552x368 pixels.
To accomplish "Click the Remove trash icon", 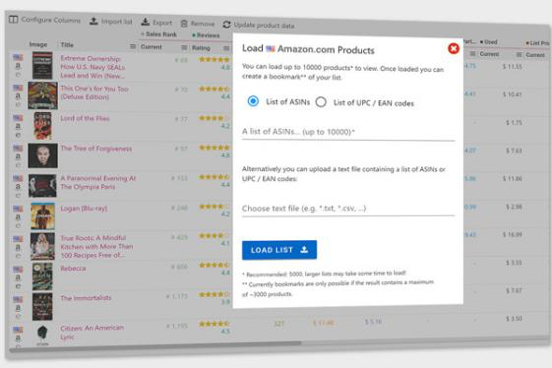I will (x=184, y=24).
